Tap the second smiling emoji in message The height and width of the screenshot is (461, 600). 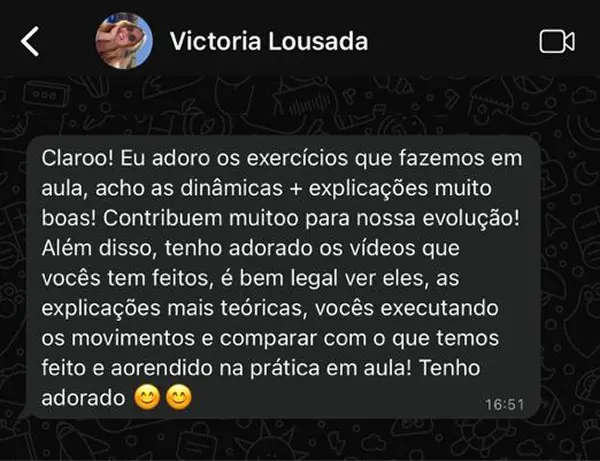179,397
